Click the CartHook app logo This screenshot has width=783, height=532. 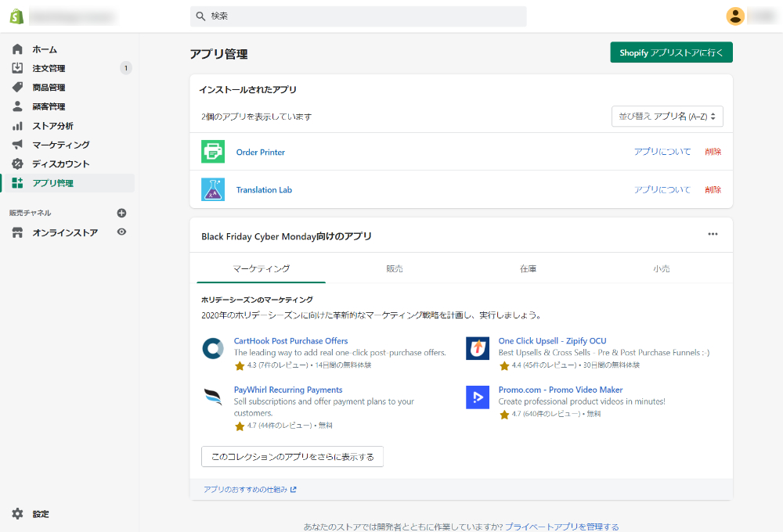coord(213,348)
